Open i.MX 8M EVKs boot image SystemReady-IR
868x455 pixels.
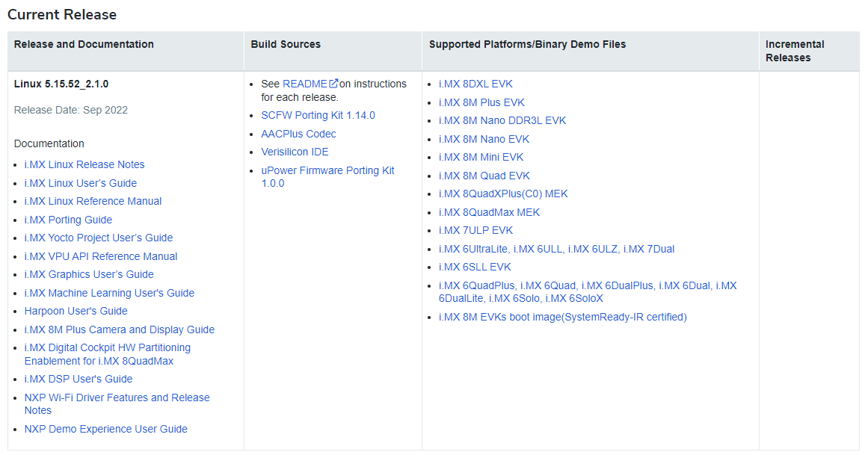[562, 318]
